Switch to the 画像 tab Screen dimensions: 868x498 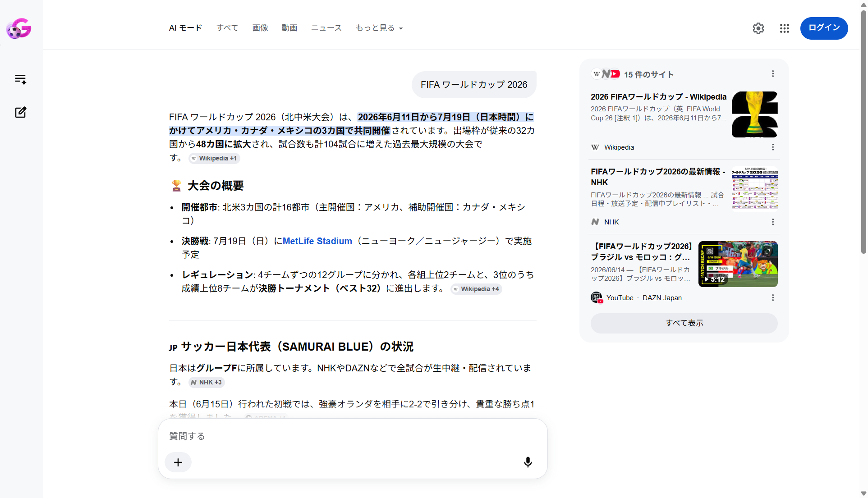(x=260, y=28)
